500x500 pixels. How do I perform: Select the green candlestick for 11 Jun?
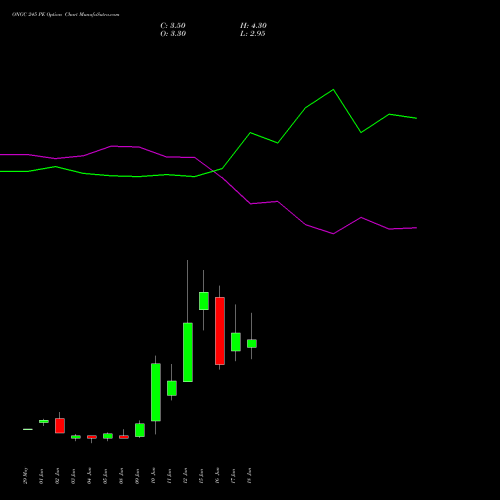coord(172,388)
